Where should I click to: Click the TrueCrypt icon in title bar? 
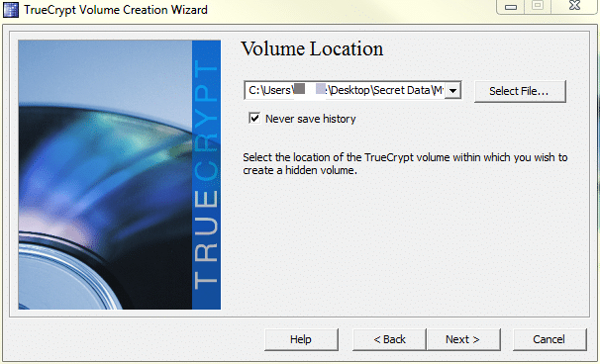[x=10, y=10]
